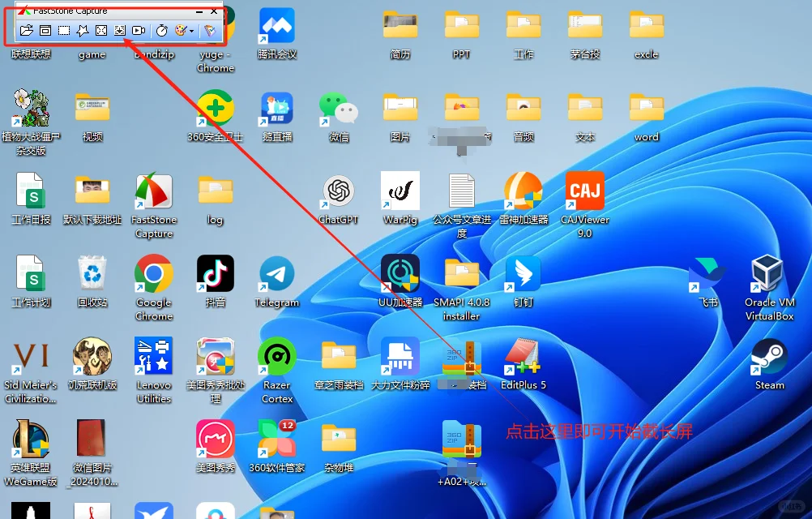Select the 飞书 shortcut
812x519 pixels.
708,282
